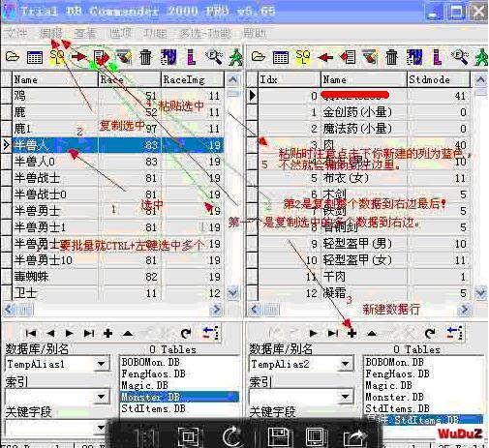Viewport: 489px width, 448px height.
Task: Click the red arrow copy icon in right toolbar
Action: tap(325, 58)
